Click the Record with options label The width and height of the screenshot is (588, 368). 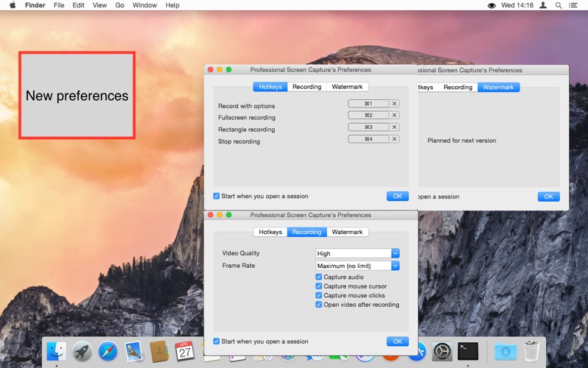pos(246,106)
